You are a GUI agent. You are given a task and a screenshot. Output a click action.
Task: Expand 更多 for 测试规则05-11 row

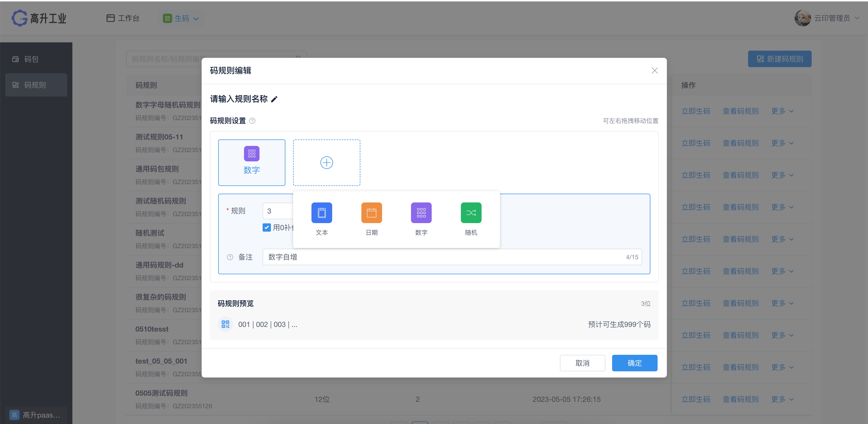click(x=782, y=143)
